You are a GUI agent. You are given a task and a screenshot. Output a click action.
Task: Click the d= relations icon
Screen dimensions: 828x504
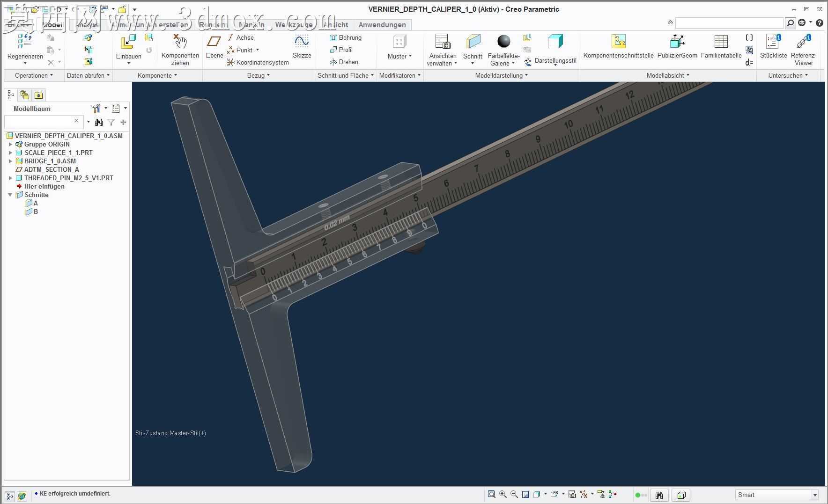point(749,62)
